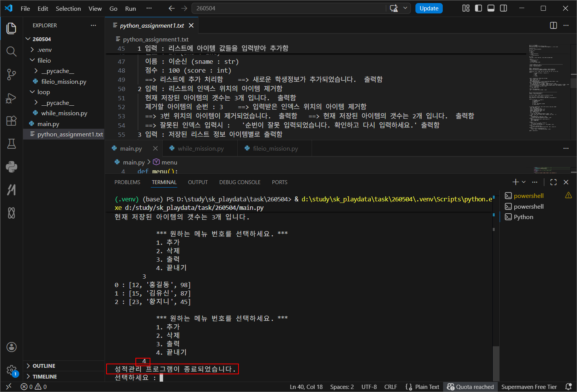Open the Copilot chat dropdown arrow
The image size is (577, 392).
tap(405, 8)
